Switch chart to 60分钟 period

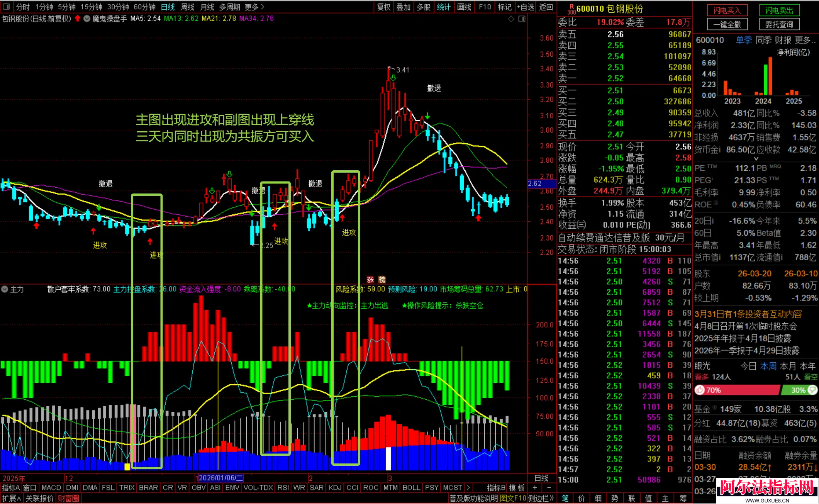point(144,7)
